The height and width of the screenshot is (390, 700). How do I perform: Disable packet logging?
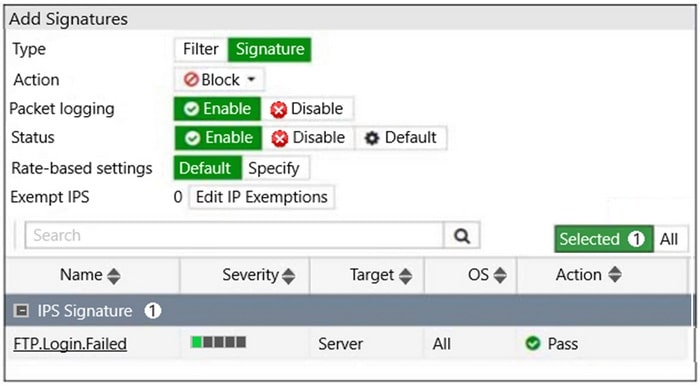(307, 109)
